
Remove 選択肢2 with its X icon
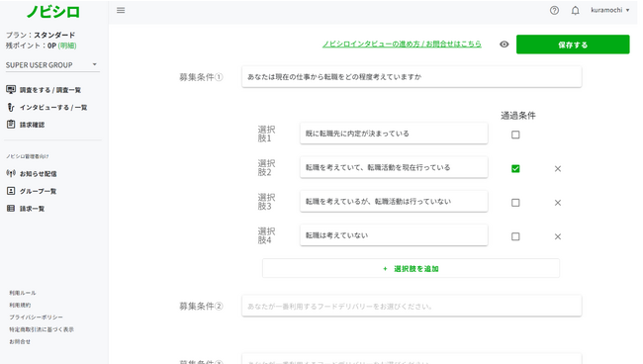[558, 169]
